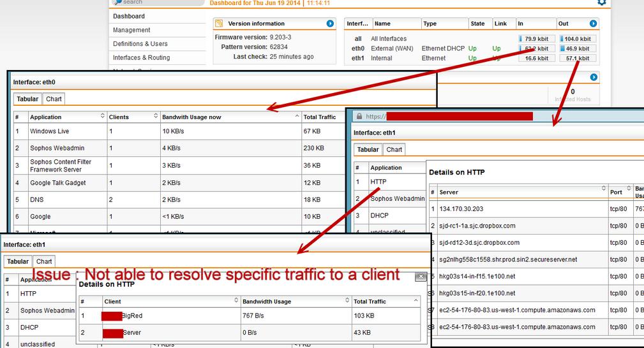This screenshot has width=644, height=348.
Task: Click the search field at top
Action: point(158,3)
